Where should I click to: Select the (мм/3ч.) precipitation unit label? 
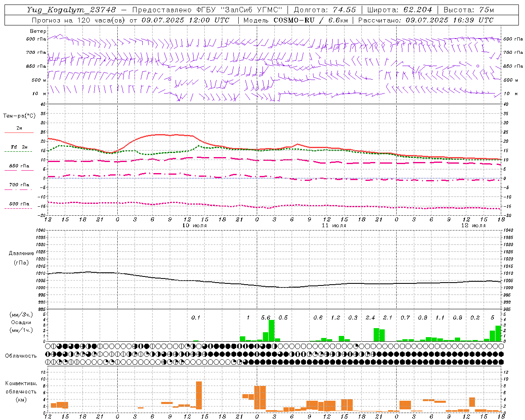point(21,315)
